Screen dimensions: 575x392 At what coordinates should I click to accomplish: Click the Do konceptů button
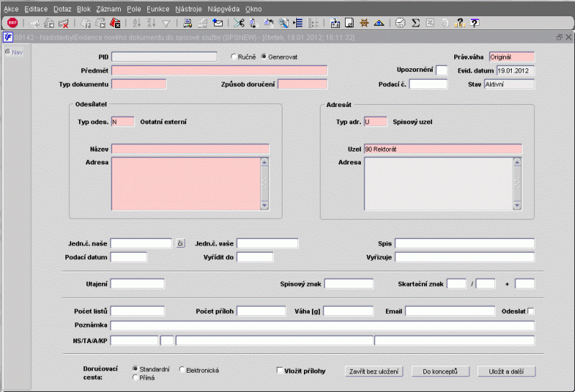(x=440, y=371)
